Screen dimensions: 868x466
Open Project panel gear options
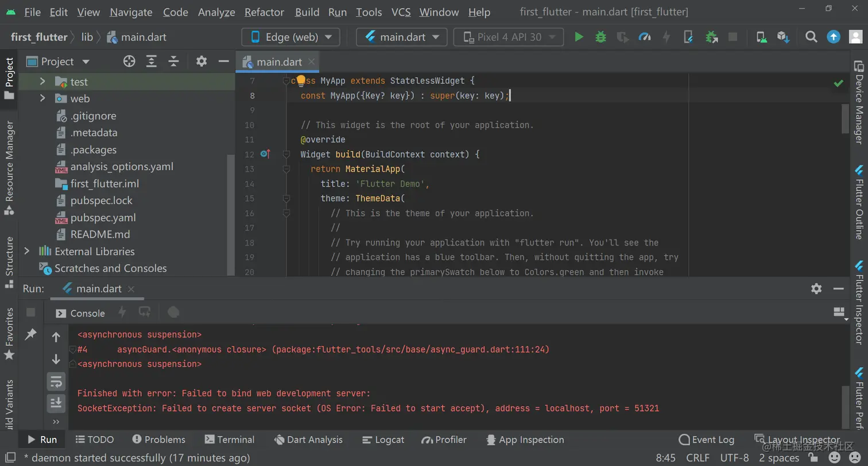pos(201,61)
